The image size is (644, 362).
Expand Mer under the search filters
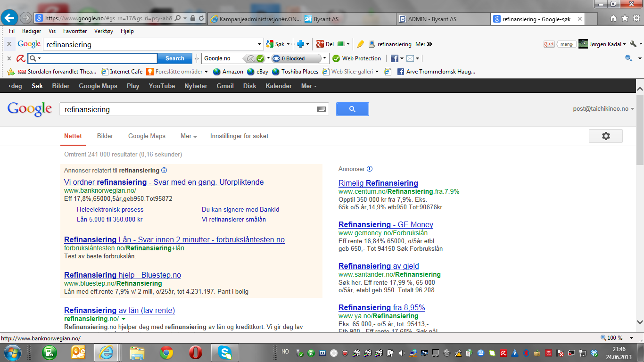[189, 136]
